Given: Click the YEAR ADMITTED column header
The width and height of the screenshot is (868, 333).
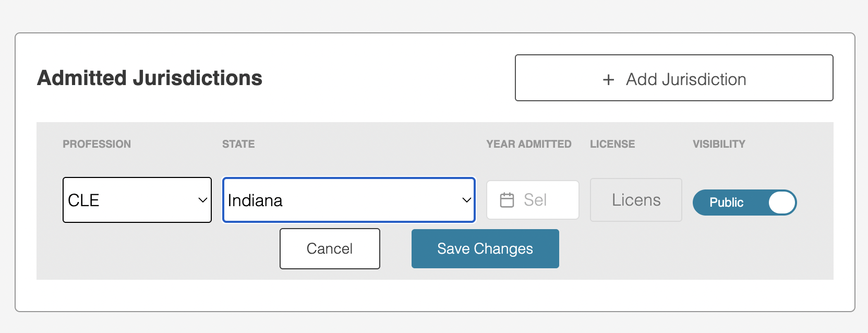Looking at the screenshot, I should point(529,144).
